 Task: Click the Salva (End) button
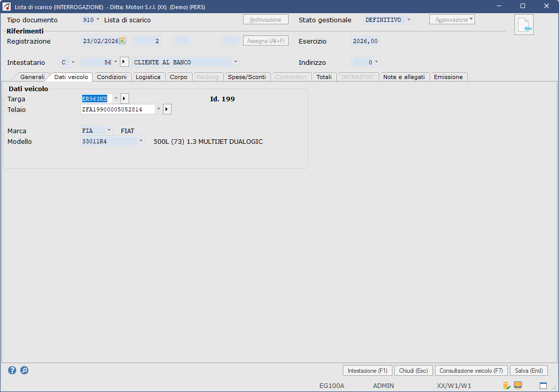[x=529, y=371]
